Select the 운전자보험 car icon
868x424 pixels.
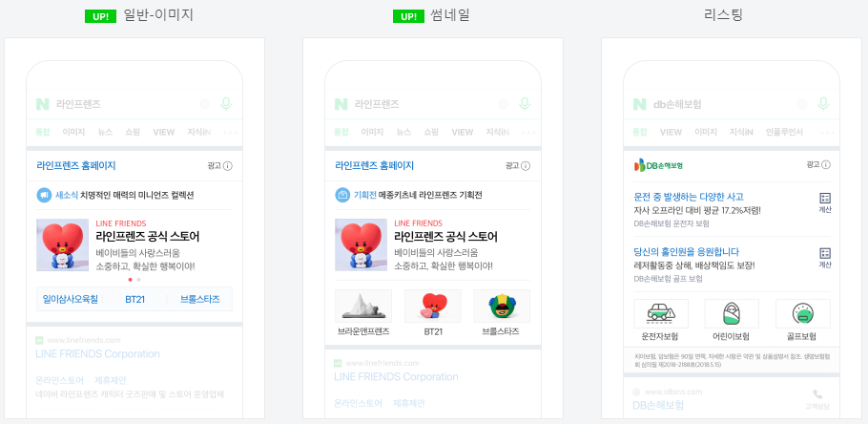[x=661, y=314]
